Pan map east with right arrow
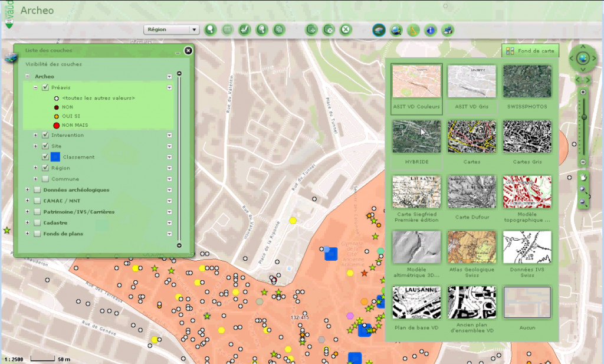Image resolution: width=604 pixels, height=364 pixels. (x=594, y=58)
